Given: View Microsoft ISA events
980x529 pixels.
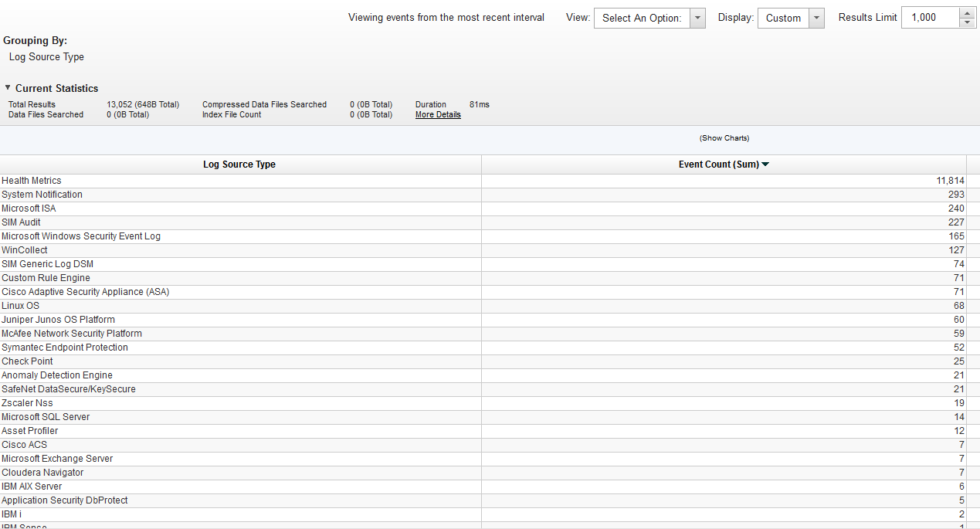Looking at the screenshot, I should [29, 208].
